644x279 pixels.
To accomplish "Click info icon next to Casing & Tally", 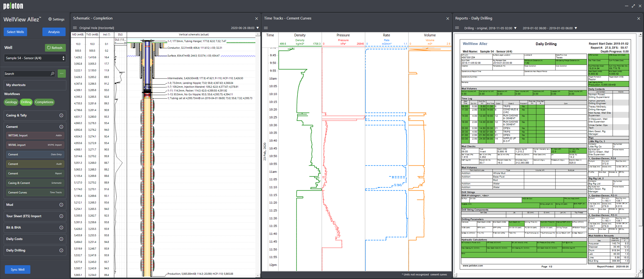I will point(61,115).
